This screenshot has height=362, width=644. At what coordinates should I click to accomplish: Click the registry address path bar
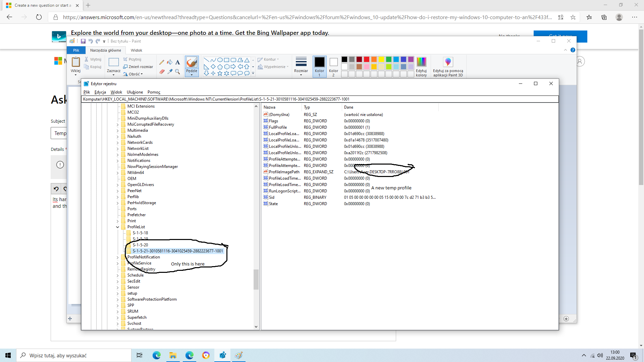pyautogui.click(x=320, y=99)
